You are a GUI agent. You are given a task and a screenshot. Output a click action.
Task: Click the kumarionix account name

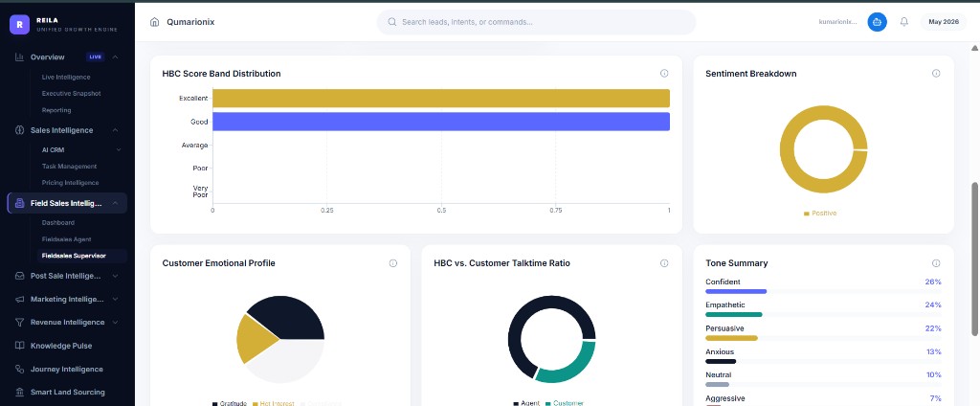click(x=837, y=22)
